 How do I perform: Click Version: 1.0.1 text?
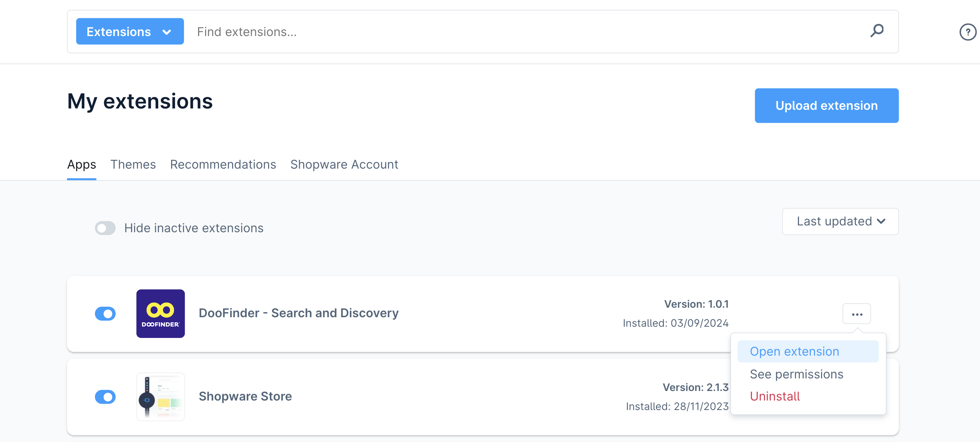point(696,304)
